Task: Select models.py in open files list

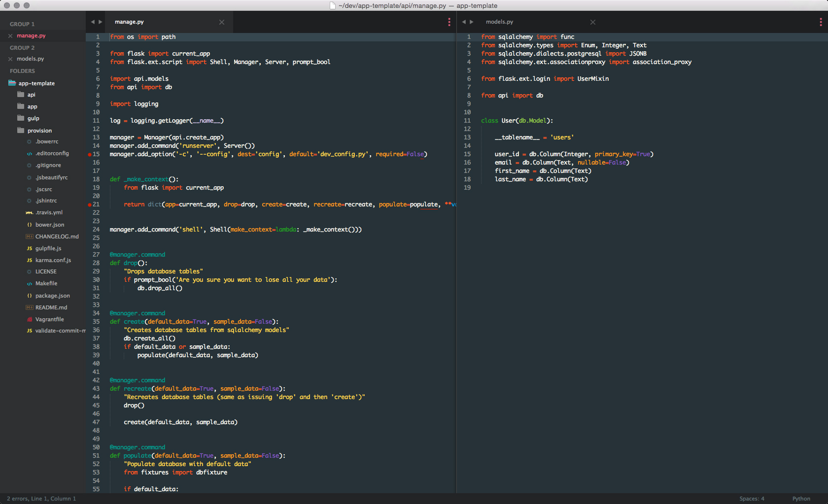Action: [30, 59]
